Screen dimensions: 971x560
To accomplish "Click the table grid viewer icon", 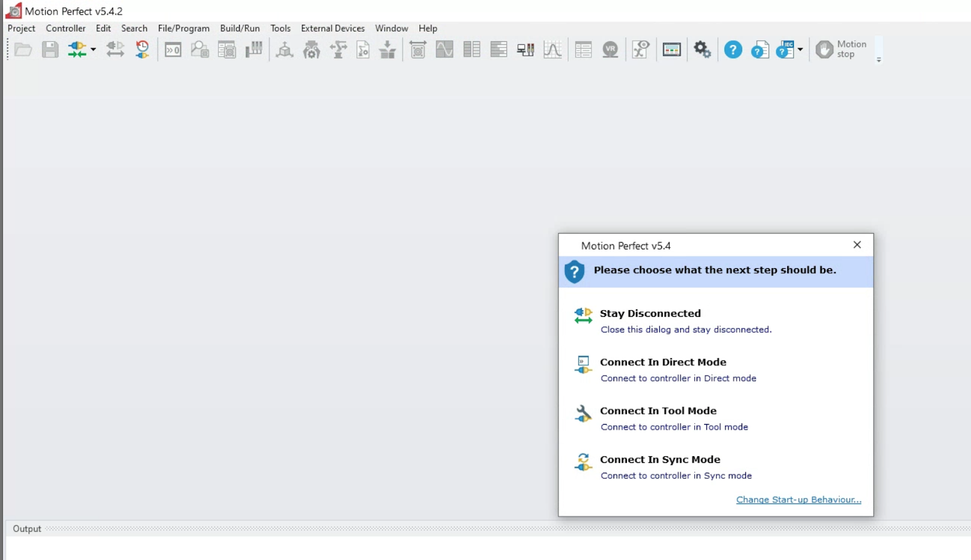I will [x=583, y=50].
